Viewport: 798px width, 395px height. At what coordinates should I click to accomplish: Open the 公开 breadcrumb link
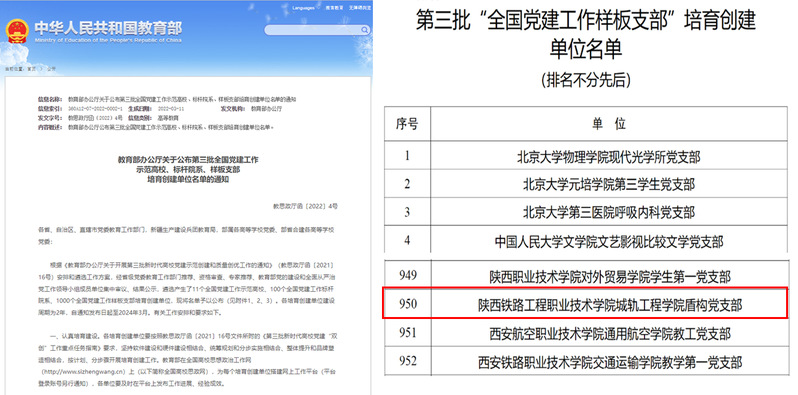51,68
